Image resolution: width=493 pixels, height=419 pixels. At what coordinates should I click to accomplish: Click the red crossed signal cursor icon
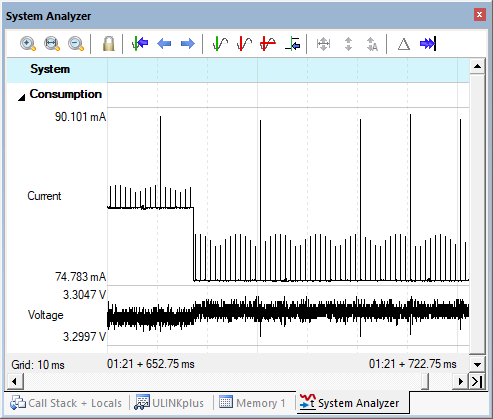point(268,44)
